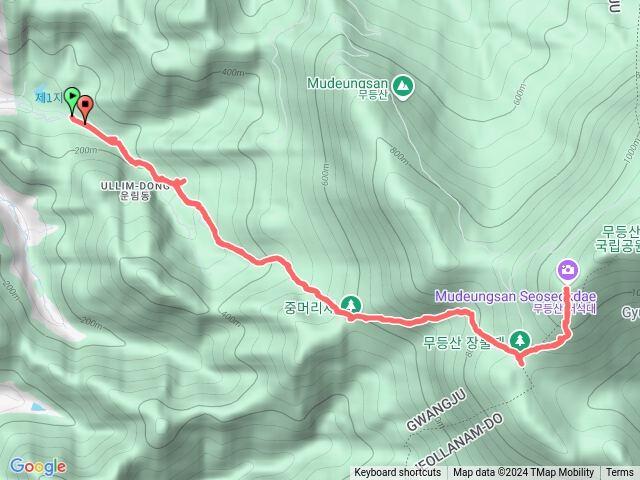Open the Google logo link

[38, 467]
